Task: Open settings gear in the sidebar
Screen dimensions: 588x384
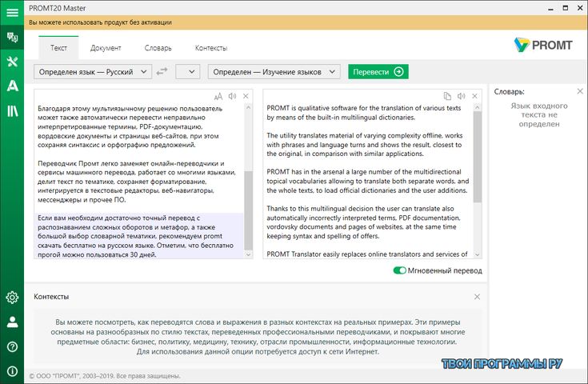Action: [x=12, y=298]
